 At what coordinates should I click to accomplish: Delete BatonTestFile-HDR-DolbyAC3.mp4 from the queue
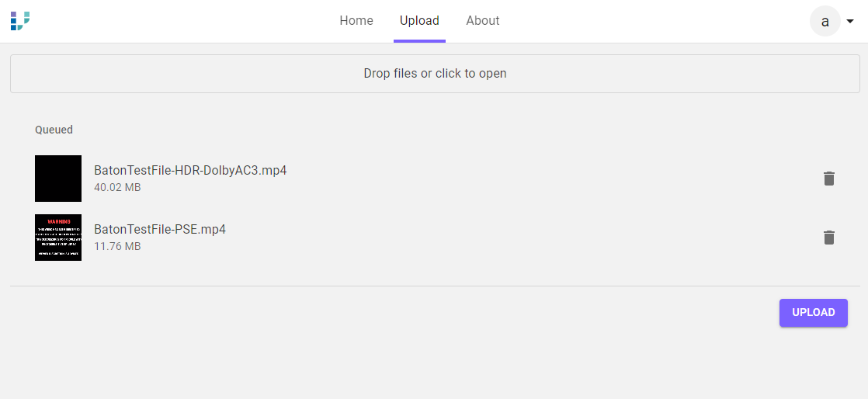click(x=828, y=179)
